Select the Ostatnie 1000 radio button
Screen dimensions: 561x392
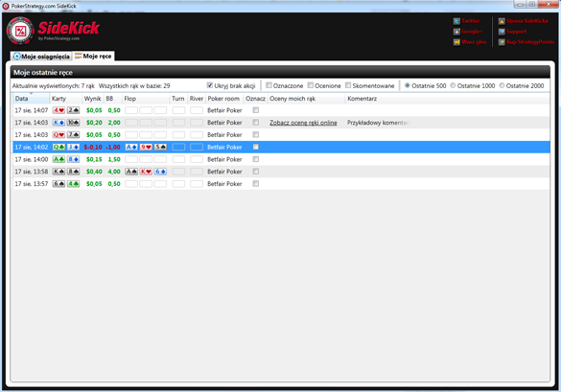click(x=453, y=85)
